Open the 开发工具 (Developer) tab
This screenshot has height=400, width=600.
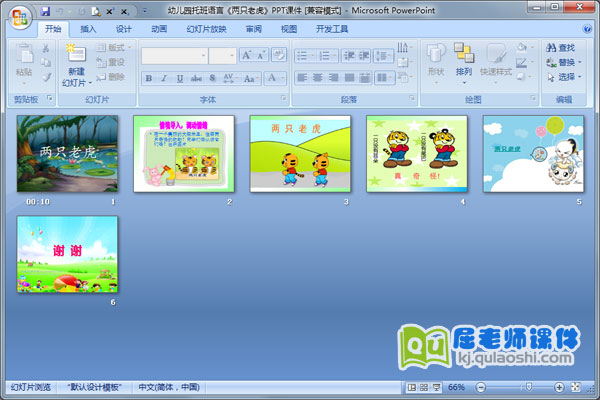coord(332,29)
